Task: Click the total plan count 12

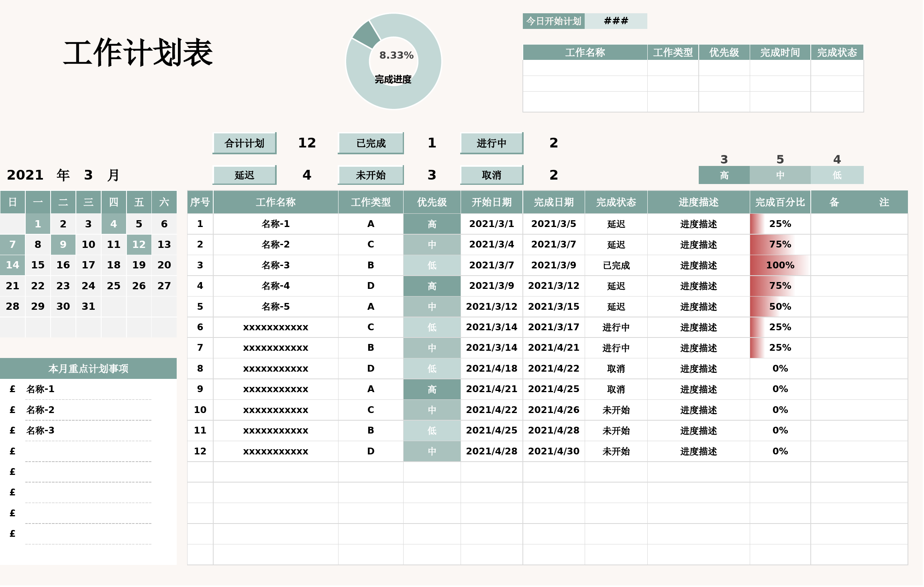Action: point(307,143)
